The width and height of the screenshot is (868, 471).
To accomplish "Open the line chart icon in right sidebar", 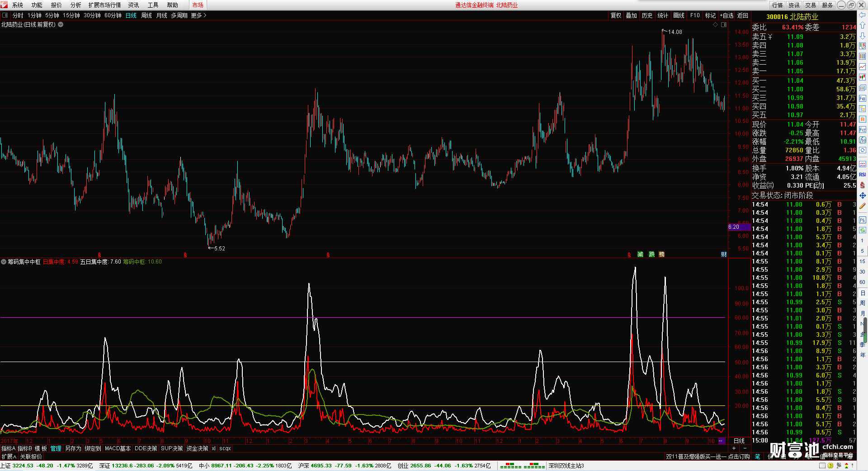I will (863, 67).
